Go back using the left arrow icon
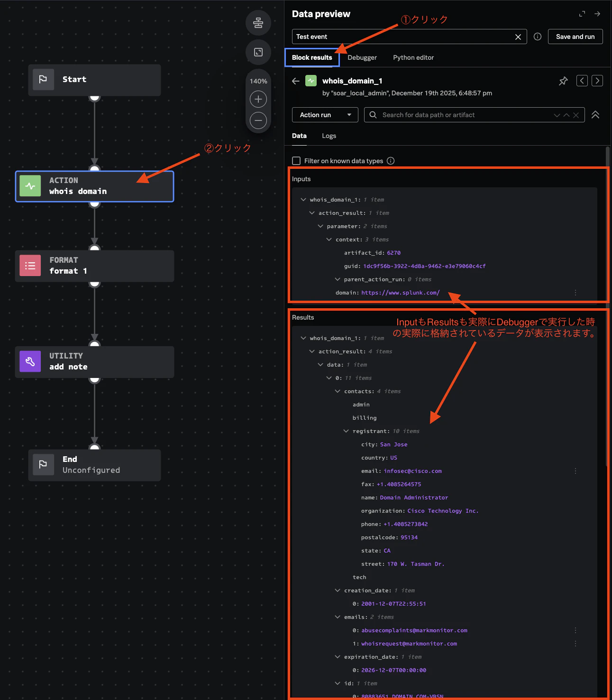 (296, 81)
